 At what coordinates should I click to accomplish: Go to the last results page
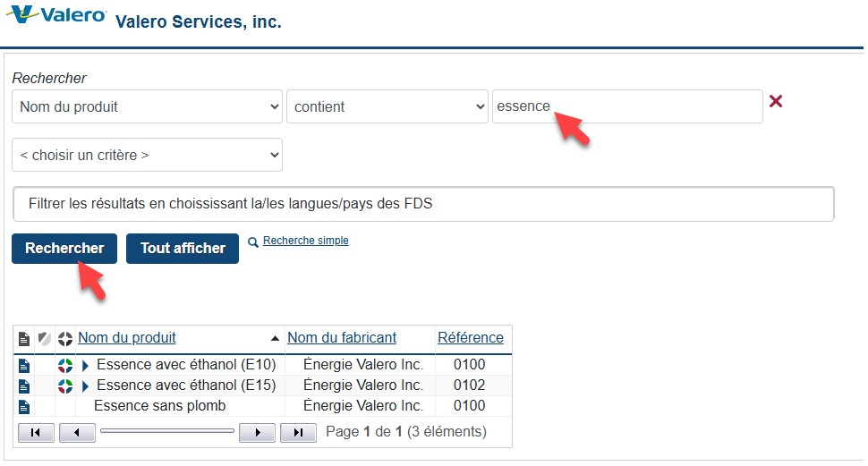tap(298, 433)
